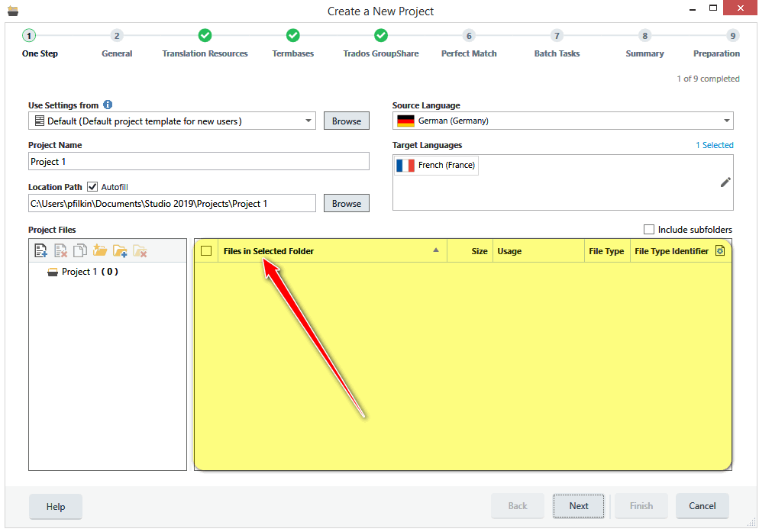Click Browse next to project template
This screenshot has height=532, width=759.
click(x=347, y=121)
